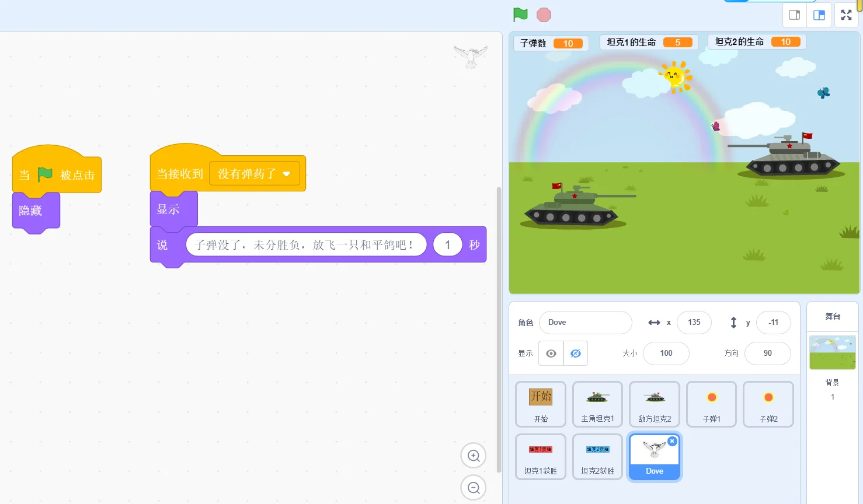
Task: Delete the Dove sprite via its x icon
Action: tap(672, 441)
